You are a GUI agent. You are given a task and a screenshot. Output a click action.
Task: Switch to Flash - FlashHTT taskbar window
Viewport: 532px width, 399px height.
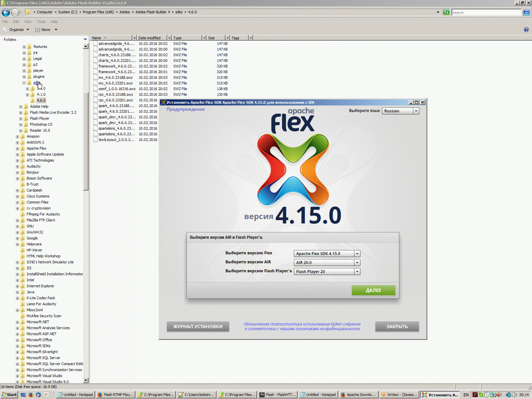point(278,395)
